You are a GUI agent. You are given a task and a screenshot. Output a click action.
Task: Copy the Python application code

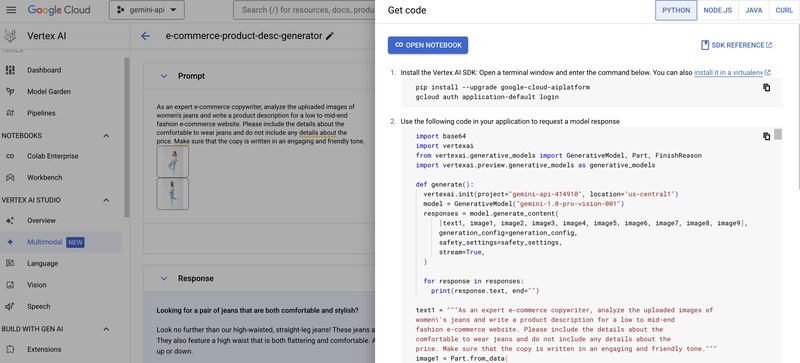pyautogui.click(x=766, y=136)
